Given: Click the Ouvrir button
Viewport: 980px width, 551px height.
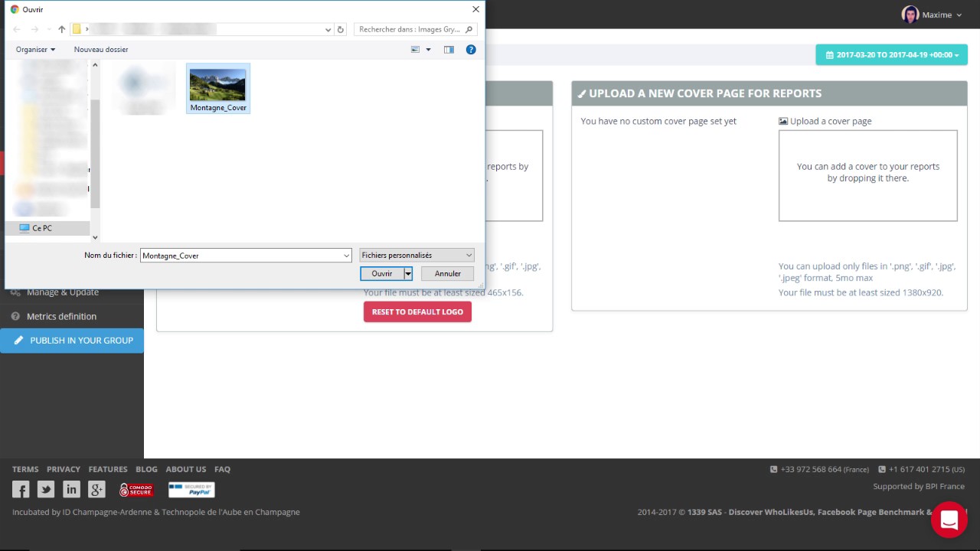Looking at the screenshot, I should tap(382, 273).
